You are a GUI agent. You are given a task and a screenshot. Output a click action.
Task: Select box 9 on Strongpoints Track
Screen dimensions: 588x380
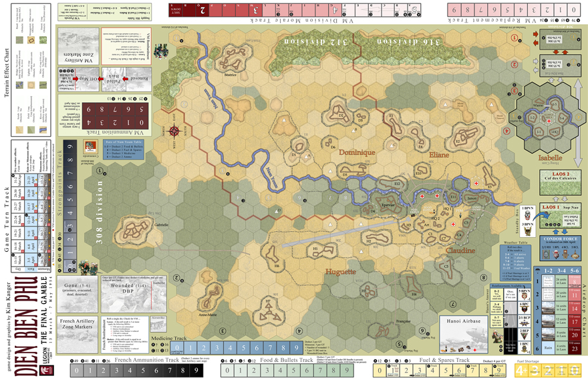70,146
